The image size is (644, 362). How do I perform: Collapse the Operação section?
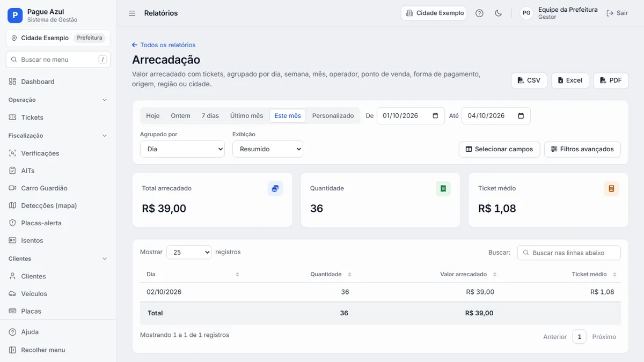click(58, 100)
